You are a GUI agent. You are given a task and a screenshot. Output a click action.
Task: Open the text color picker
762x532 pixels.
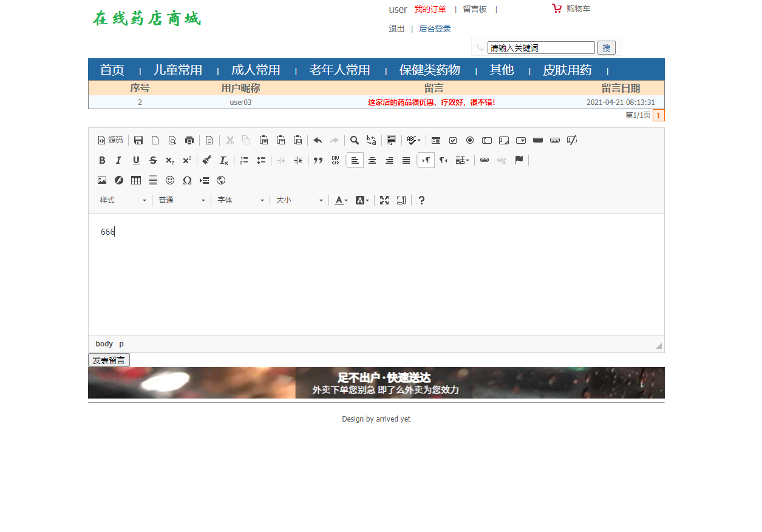pyautogui.click(x=338, y=200)
